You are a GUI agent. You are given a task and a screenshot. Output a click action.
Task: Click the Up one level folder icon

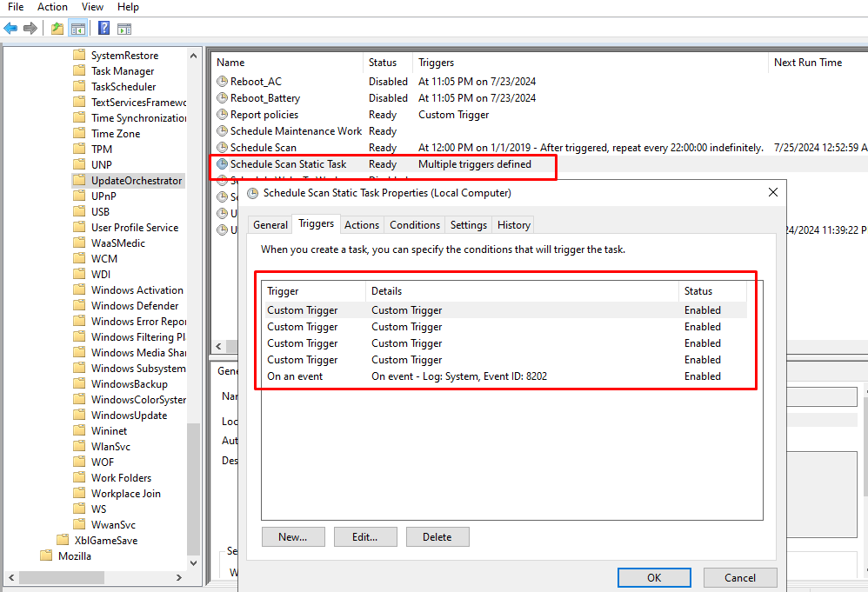pos(57,28)
